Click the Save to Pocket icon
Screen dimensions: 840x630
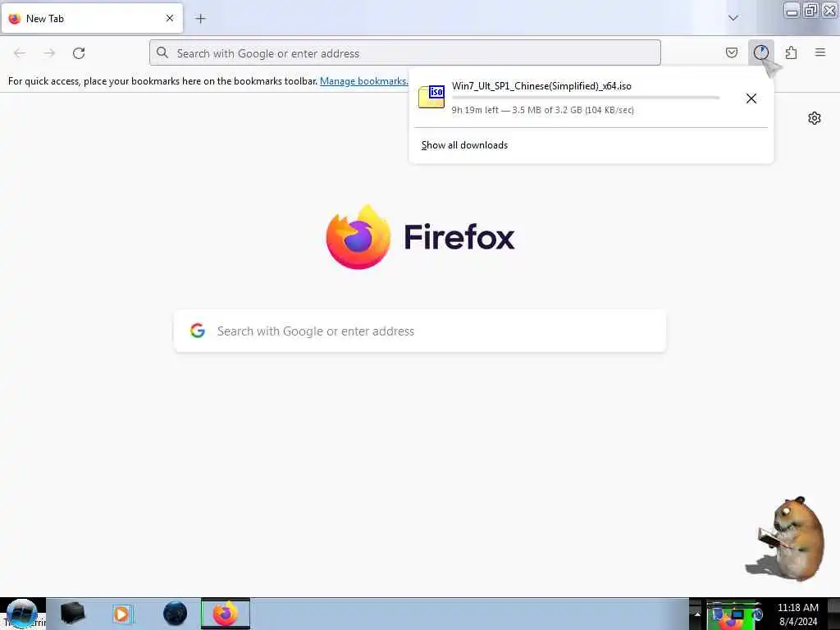(x=731, y=52)
